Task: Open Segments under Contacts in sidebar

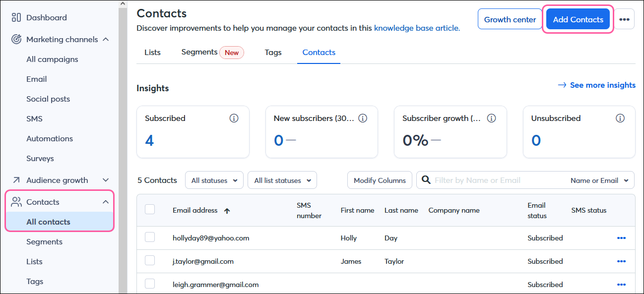Action: point(44,241)
